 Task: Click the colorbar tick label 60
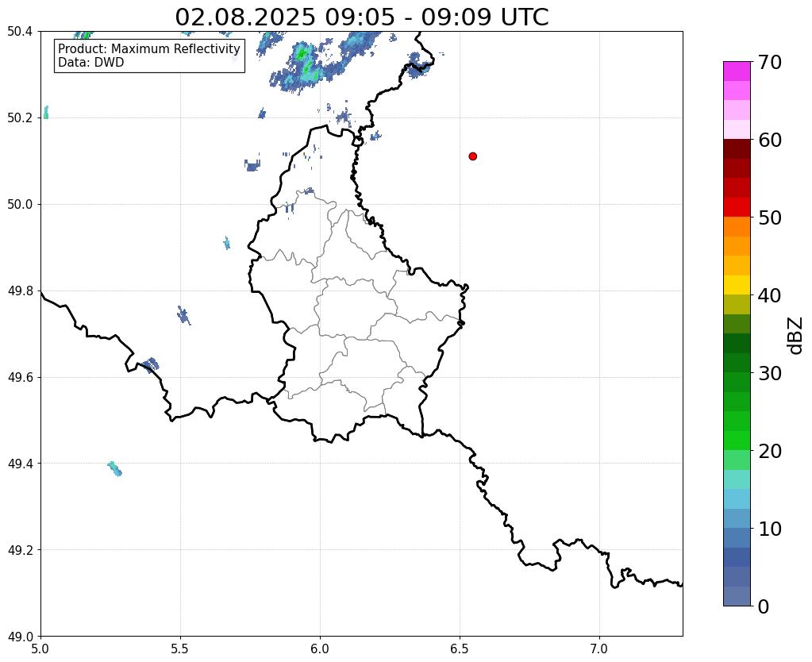click(x=770, y=140)
